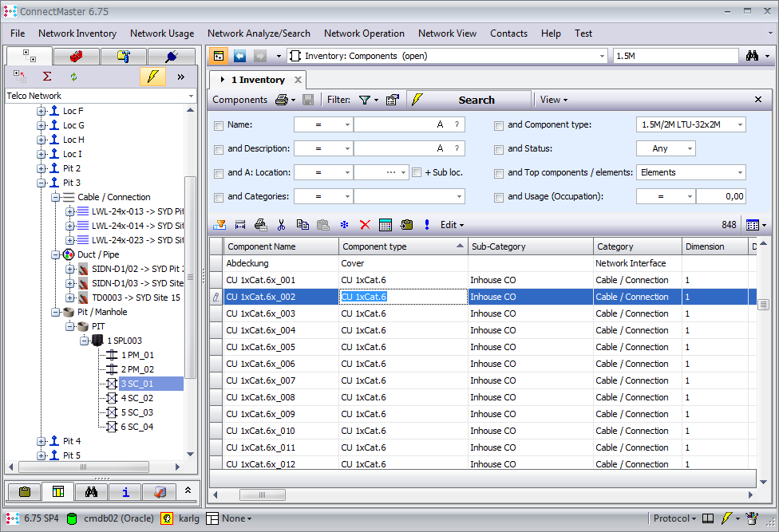Click the tree horizontal scrollbar thumb

pyautogui.click(x=84, y=467)
